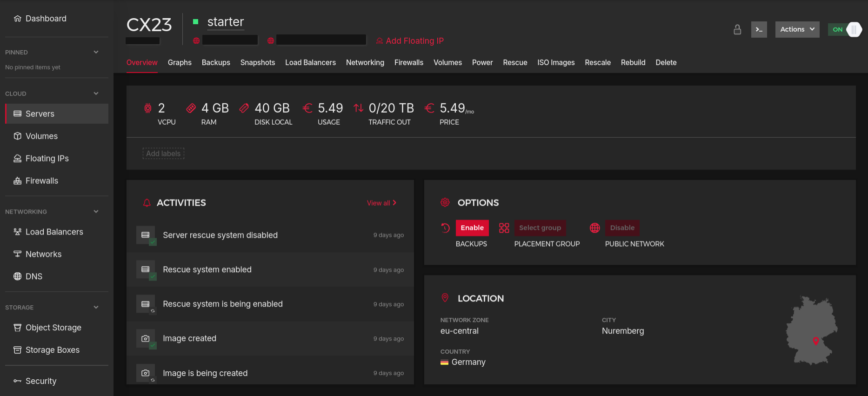Click the Options gear icon
The width and height of the screenshot is (868, 396).
click(445, 202)
